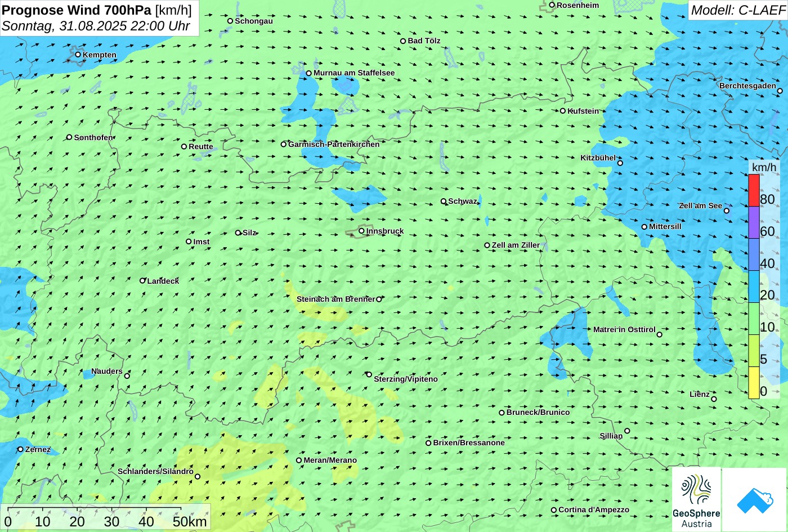Click the Zernez location marker
788x532 pixels.
21,449
